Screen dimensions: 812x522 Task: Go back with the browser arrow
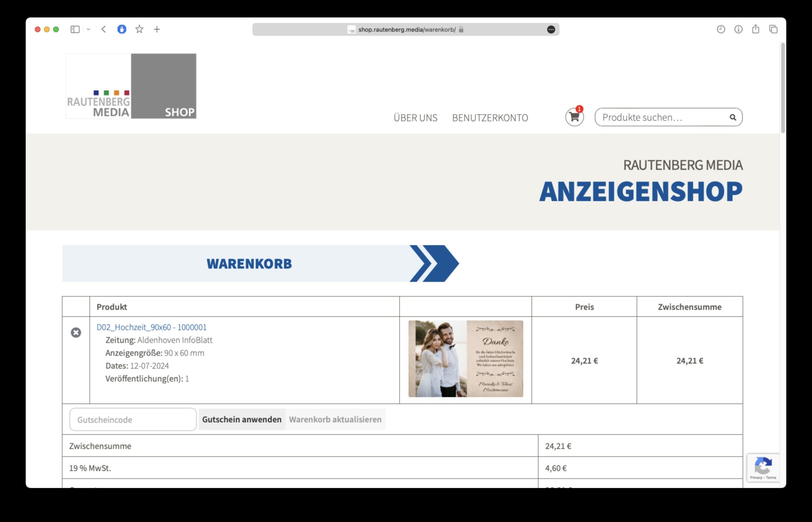(x=104, y=30)
